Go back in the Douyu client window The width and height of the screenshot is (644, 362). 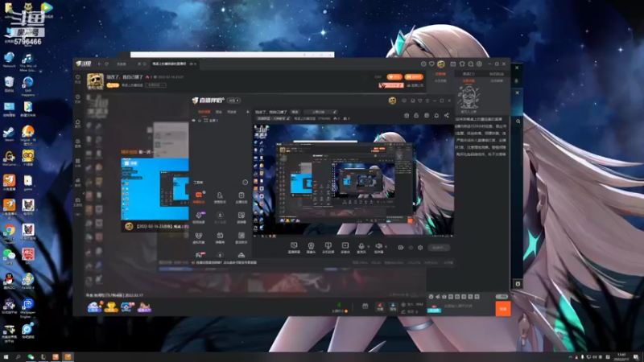pyautogui.click(x=99, y=64)
